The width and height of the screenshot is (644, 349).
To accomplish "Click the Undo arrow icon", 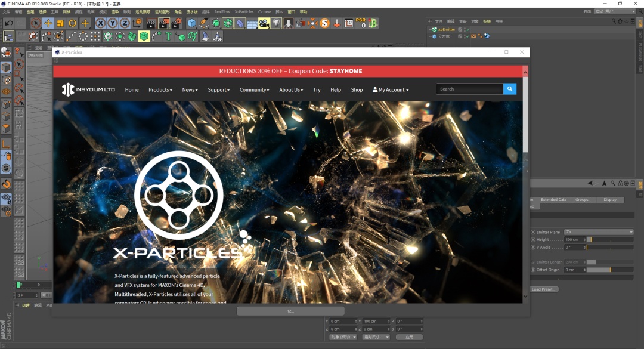I will (x=8, y=23).
